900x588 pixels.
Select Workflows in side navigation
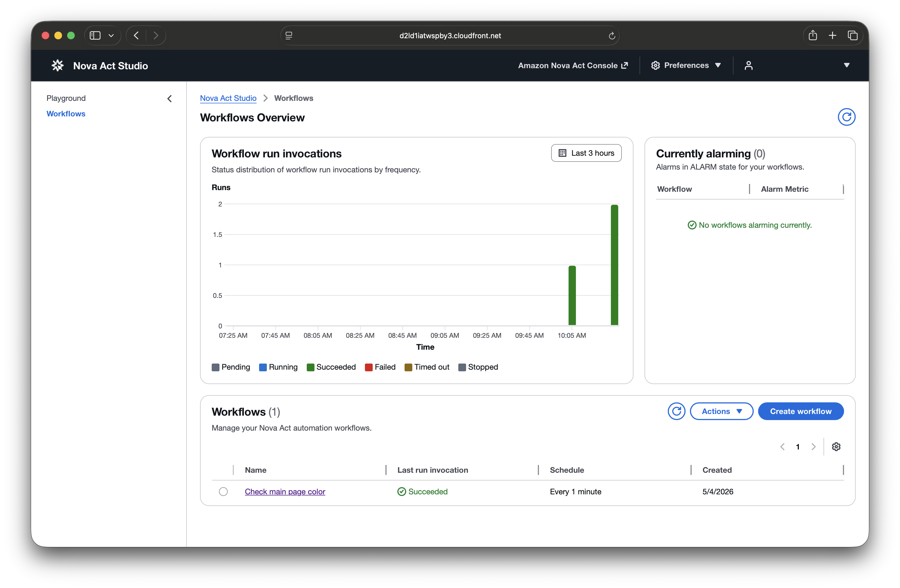(x=66, y=114)
